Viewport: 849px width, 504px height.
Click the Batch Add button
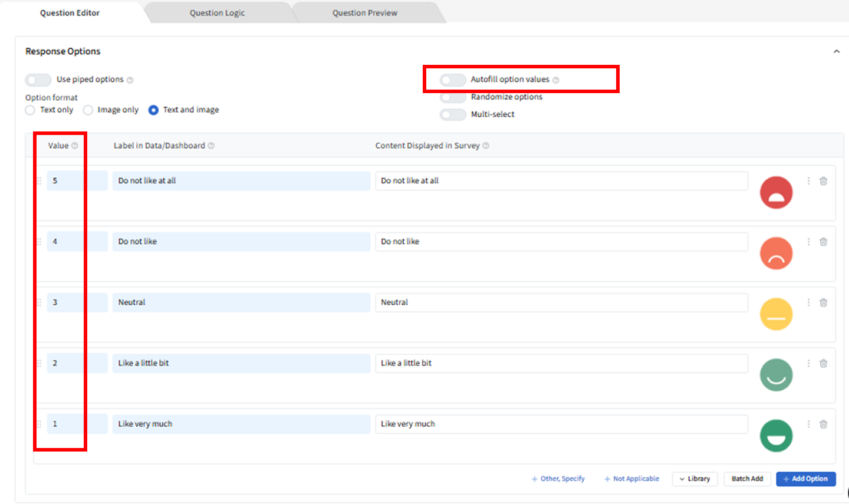pos(747,479)
